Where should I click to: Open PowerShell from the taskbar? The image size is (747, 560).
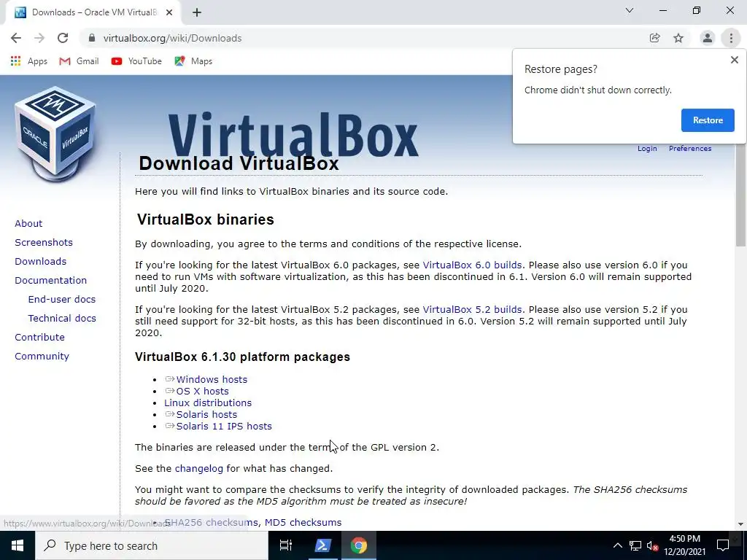(322, 545)
